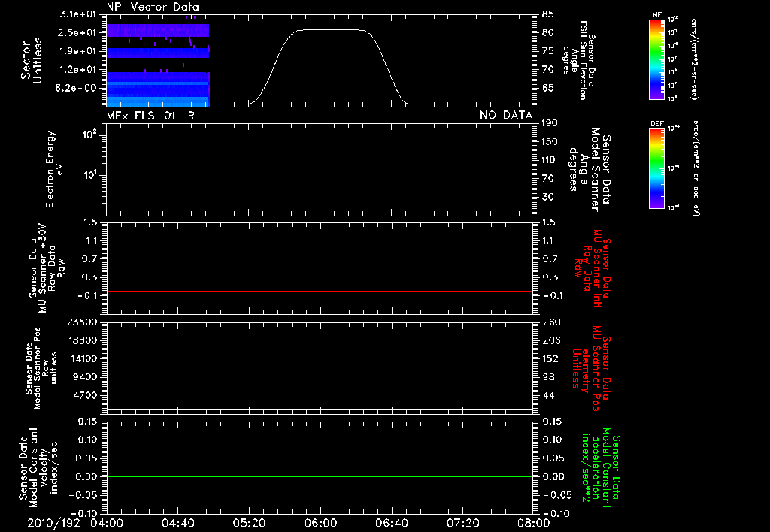770x532 pixels.
Task: Click the '1.2e+01' sector axis value
Action: tap(77, 70)
